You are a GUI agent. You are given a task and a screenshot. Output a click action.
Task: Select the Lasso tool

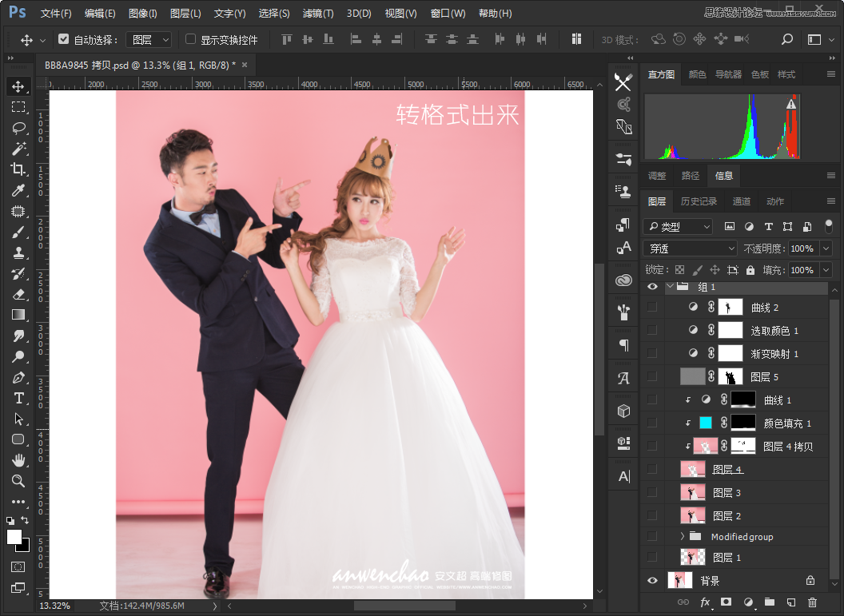coord(19,128)
